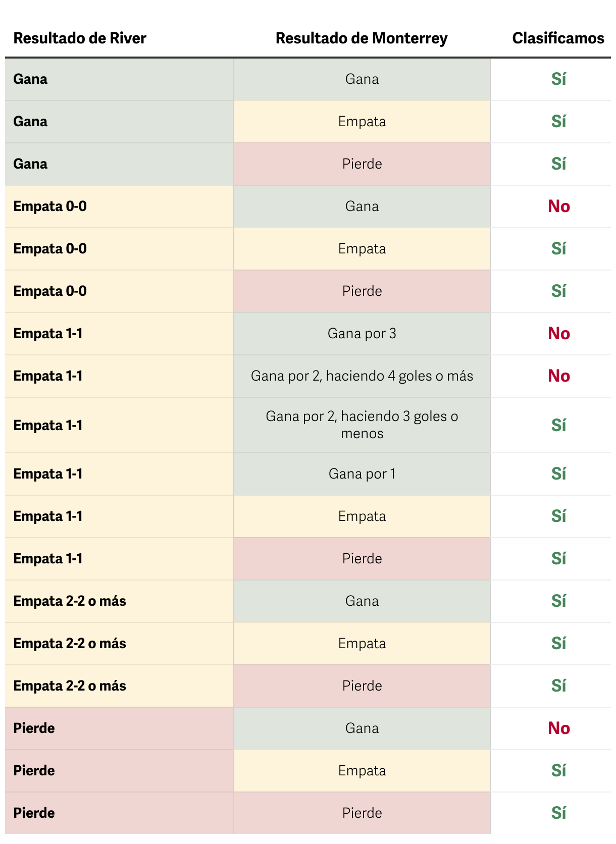
Task: Select the Gana por 1 cell
Action: point(362,474)
